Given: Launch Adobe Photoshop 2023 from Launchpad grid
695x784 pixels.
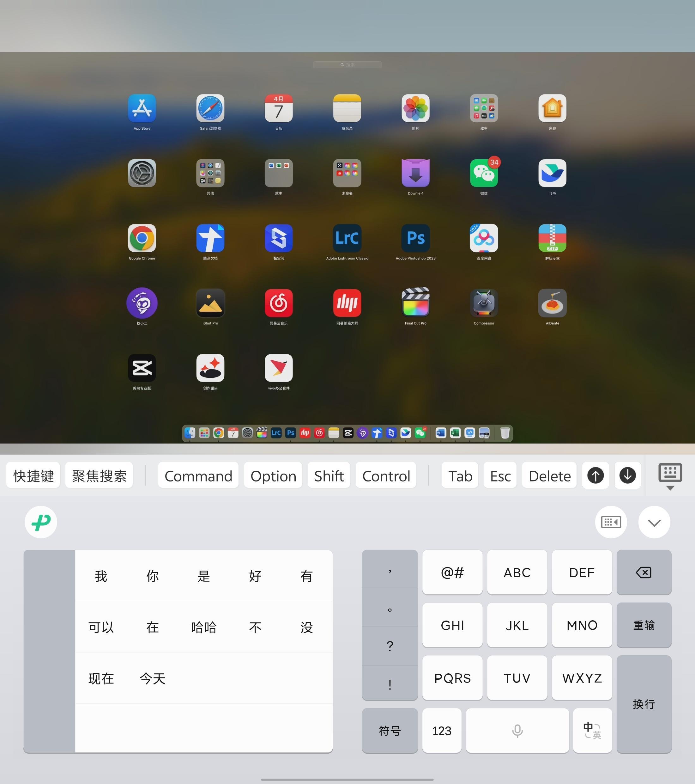Looking at the screenshot, I should 415,238.
